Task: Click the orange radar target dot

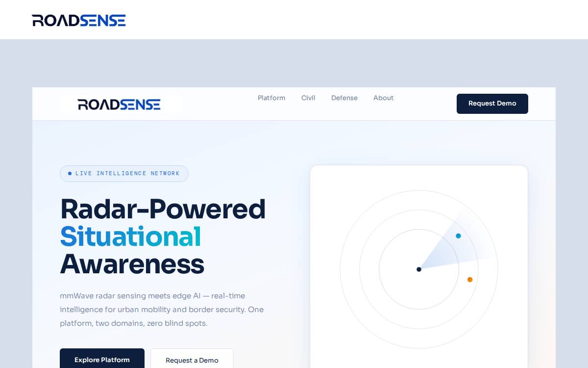Action: (470, 280)
